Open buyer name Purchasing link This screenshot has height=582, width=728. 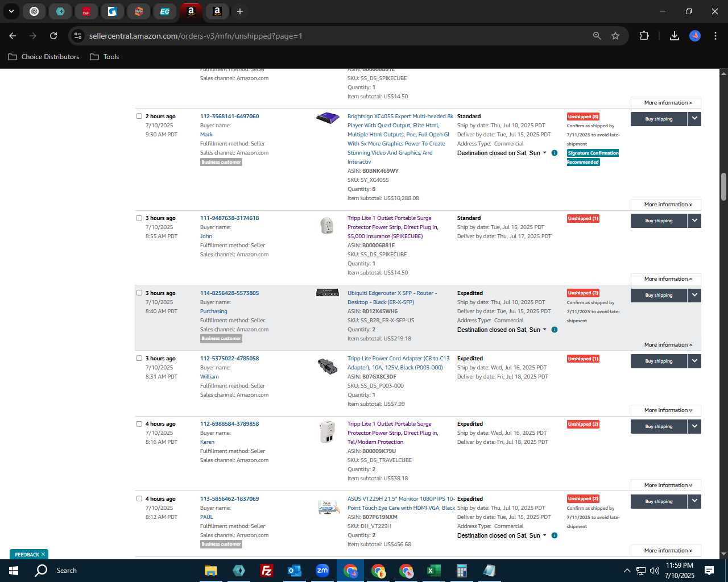click(x=213, y=311)
